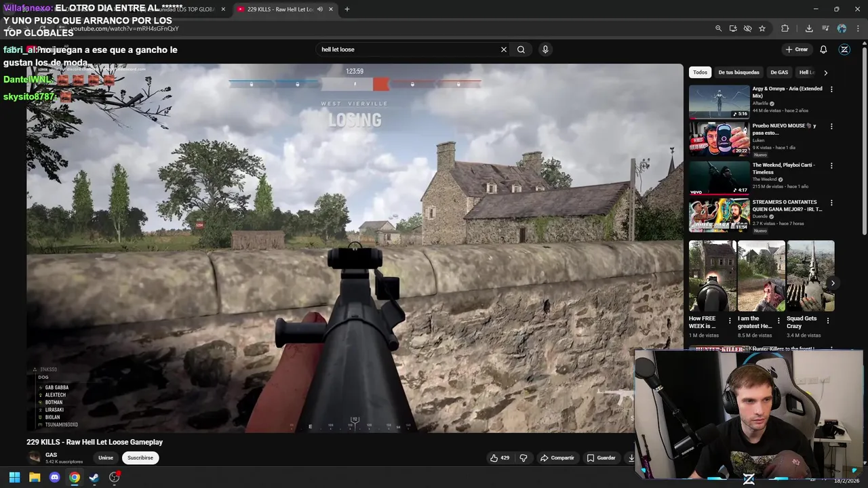Click the install app icon in address bar
Screen dimensions: 868x488
733,28
